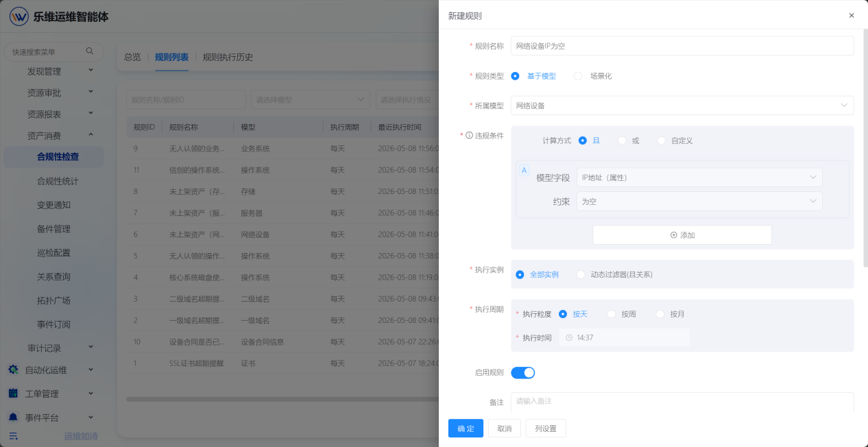
Task: Collapse the 资产消费 sidebar menu
Action: pyautogui.click(x=91, y=135)
